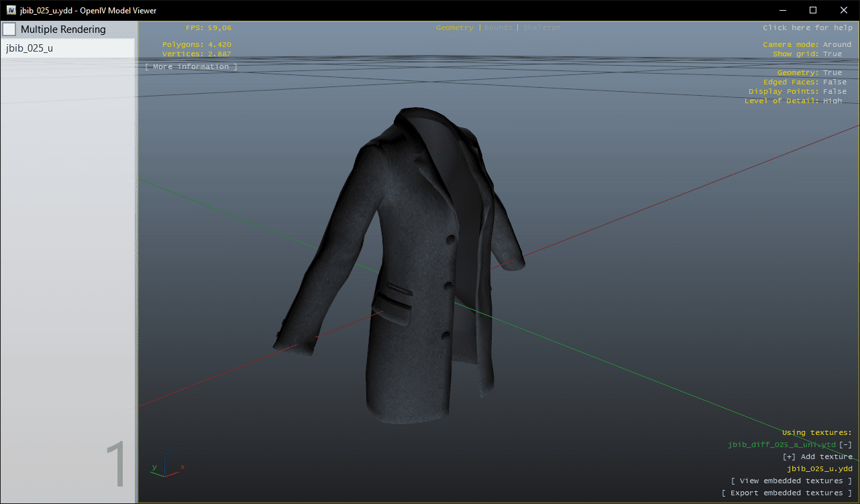Toggle Geometry True setting on right
The height and width of the screenshot is (504, 860).
point(832,73)
